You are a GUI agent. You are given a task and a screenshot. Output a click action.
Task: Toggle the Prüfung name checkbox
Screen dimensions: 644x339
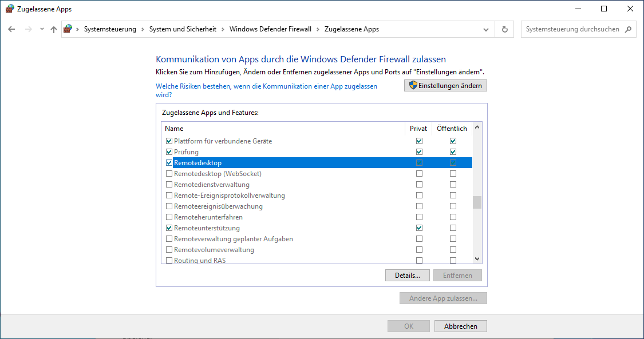pyautogui.click(x=169, y=152)
